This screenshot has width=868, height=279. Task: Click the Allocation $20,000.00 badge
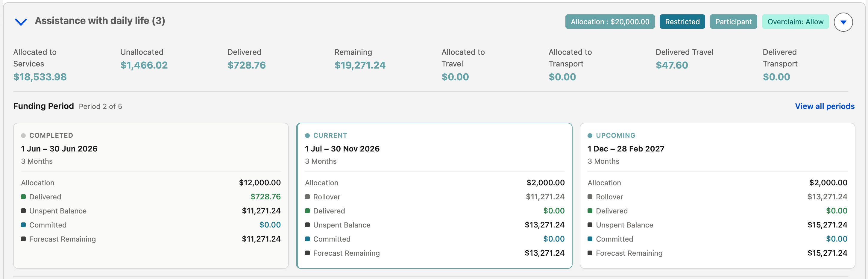tap(610, 22)
